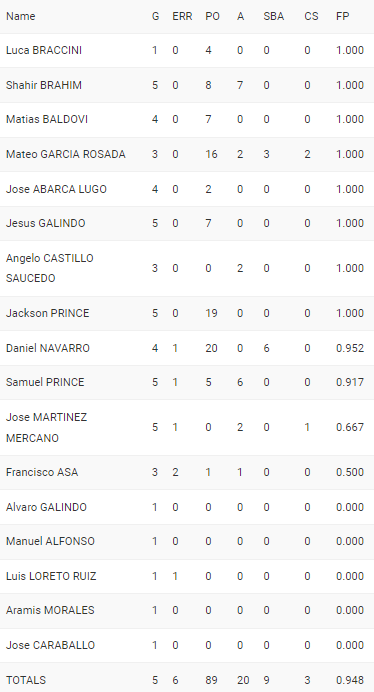The width and height of the screenshot is (374, 692).
Task: Open Samuel PRINCE player link
Action: pyautogui.click(x=45, y=382)
